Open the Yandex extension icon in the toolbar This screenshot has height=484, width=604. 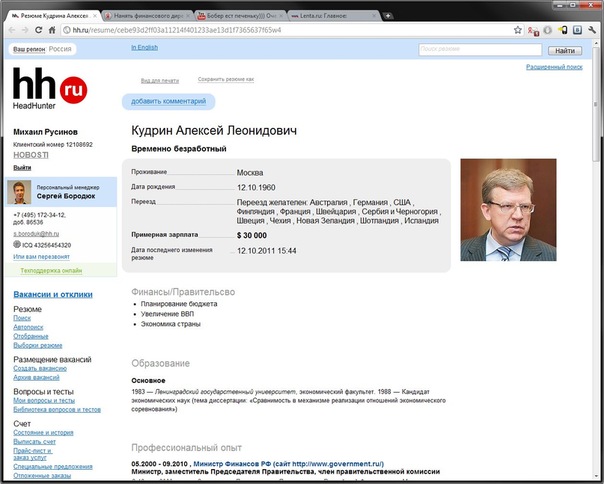pos(533,30)
